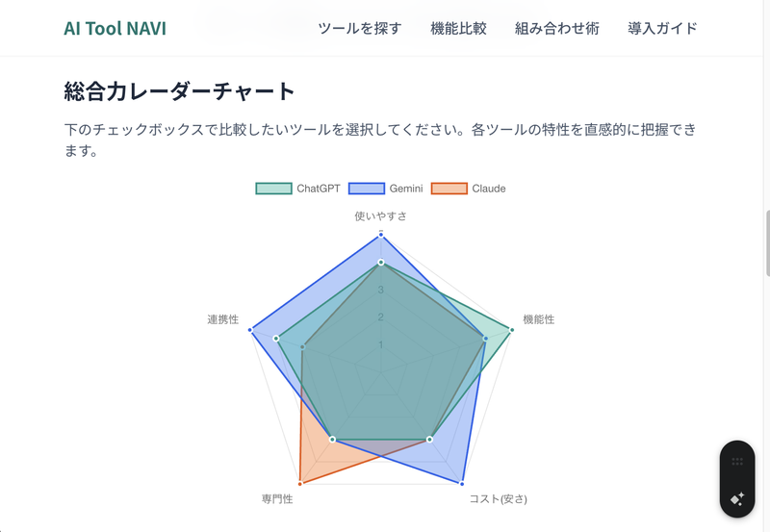This screenshot has width=770, height=532.
Task: Click the ChatGPT green legend color box
Action: tap(273, 189)
